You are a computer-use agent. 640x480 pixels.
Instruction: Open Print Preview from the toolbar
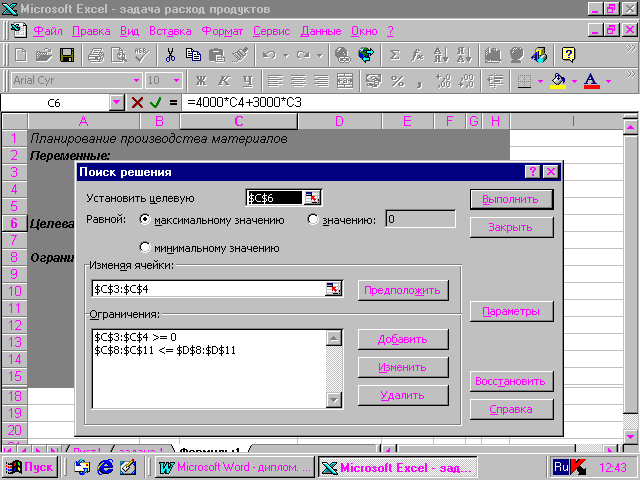(x=119, y=55)
